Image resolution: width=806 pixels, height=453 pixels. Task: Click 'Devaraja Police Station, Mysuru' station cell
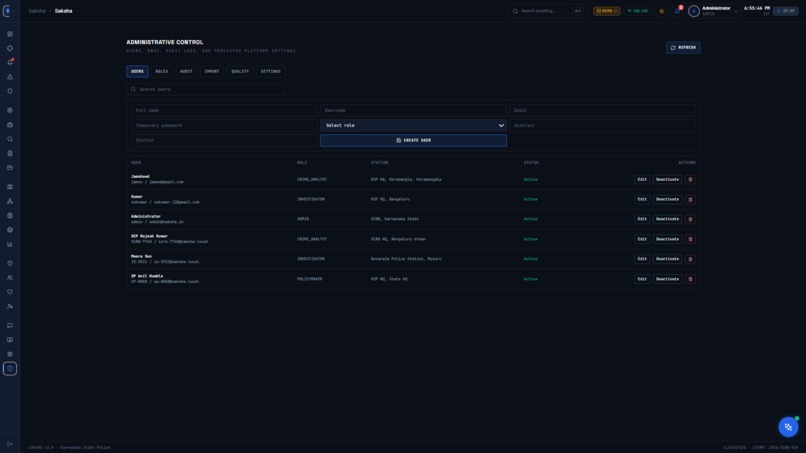click(406, 259)
